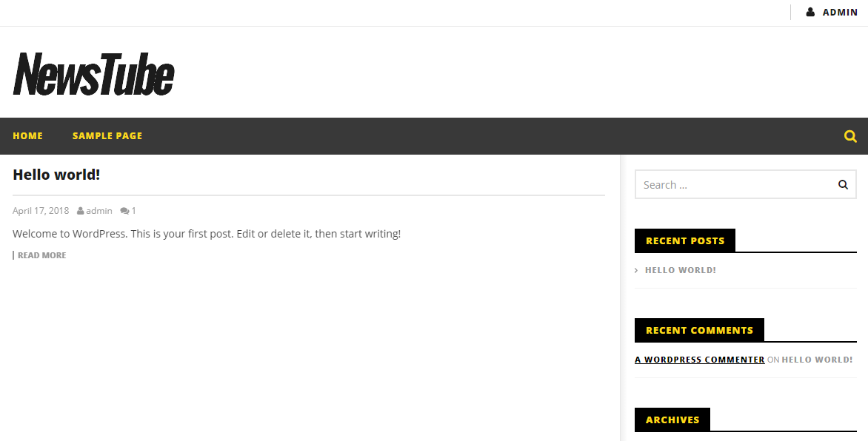The height and width of the screenshot is (441, 868).
Task: Click the user icon beside ADMIN
Action: pos(810,12)
